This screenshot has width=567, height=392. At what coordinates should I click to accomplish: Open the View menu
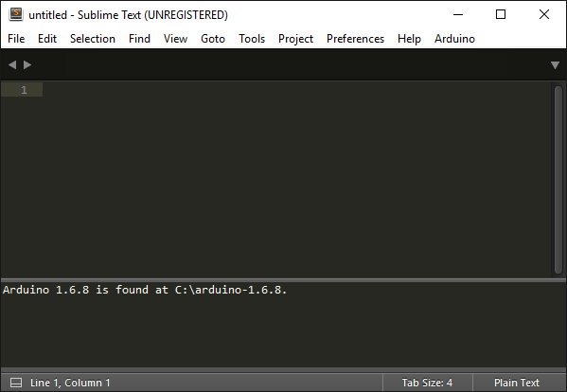tap(175, 39)
